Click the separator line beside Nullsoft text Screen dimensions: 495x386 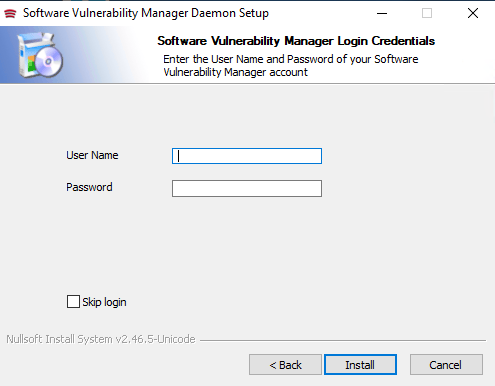343,341
